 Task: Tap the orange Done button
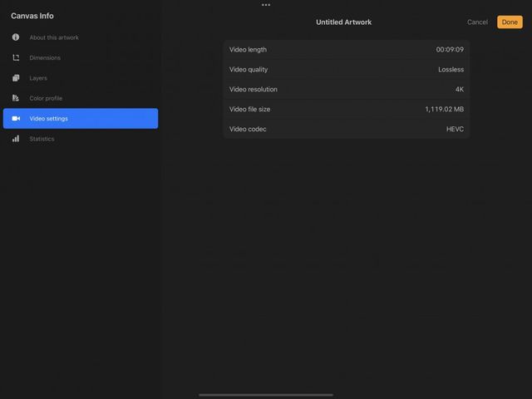510,22
